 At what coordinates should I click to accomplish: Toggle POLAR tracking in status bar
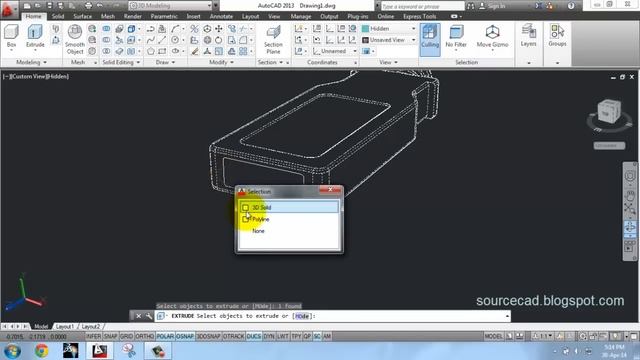tap(165, 336)
